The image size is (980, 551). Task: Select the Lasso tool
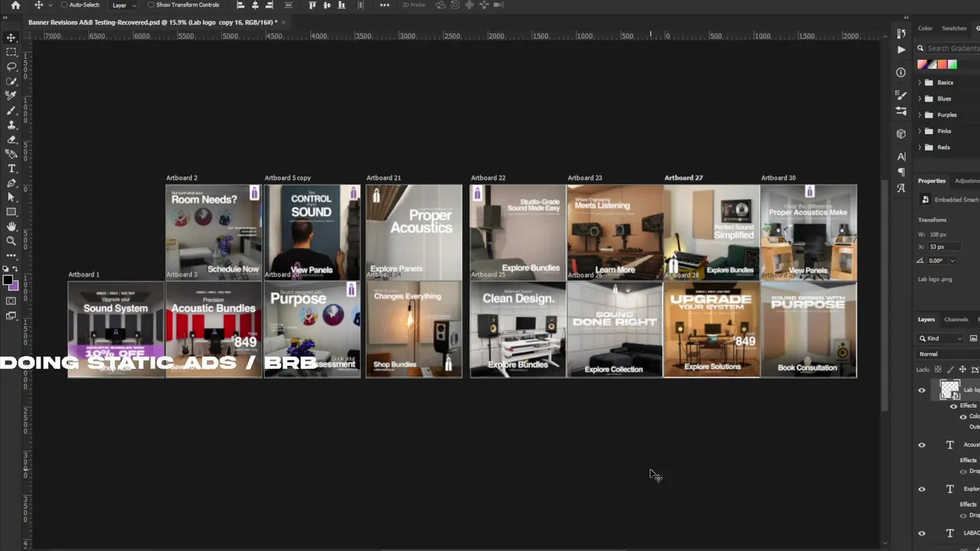pos(11,67)
